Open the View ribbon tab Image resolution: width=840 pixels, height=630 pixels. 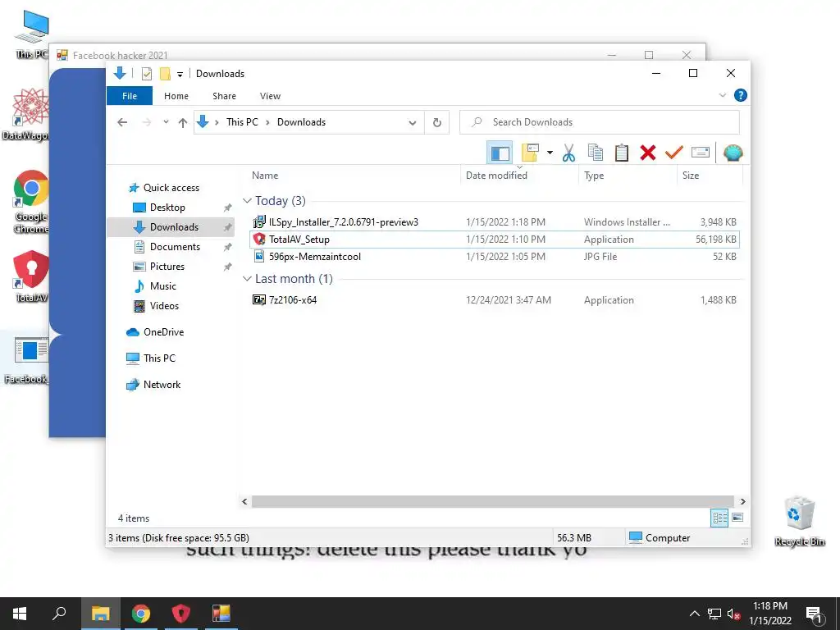(270, 96)
